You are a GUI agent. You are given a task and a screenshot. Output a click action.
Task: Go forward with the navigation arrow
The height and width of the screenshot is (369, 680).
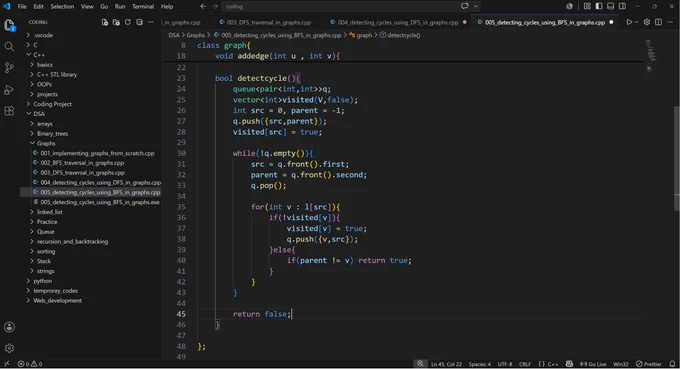click(x=215, y=7)
